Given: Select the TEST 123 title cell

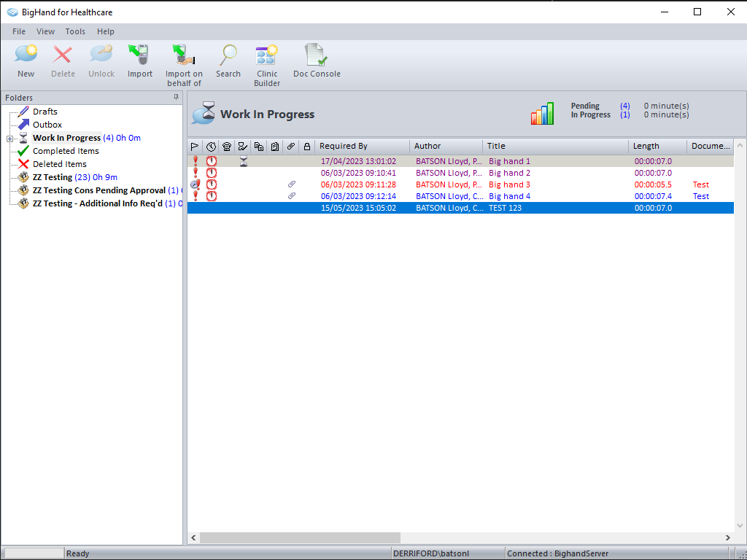Looking at the screenshot, I should click(505, 208).
